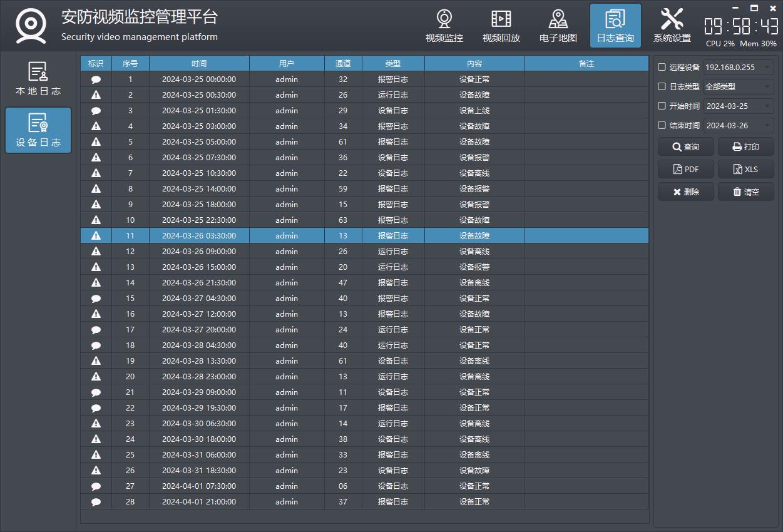Enable the 远程设备 remote device checkbox
Image resolution: width=783 pixels, height=532 pixels.
(x=662, y=68)
